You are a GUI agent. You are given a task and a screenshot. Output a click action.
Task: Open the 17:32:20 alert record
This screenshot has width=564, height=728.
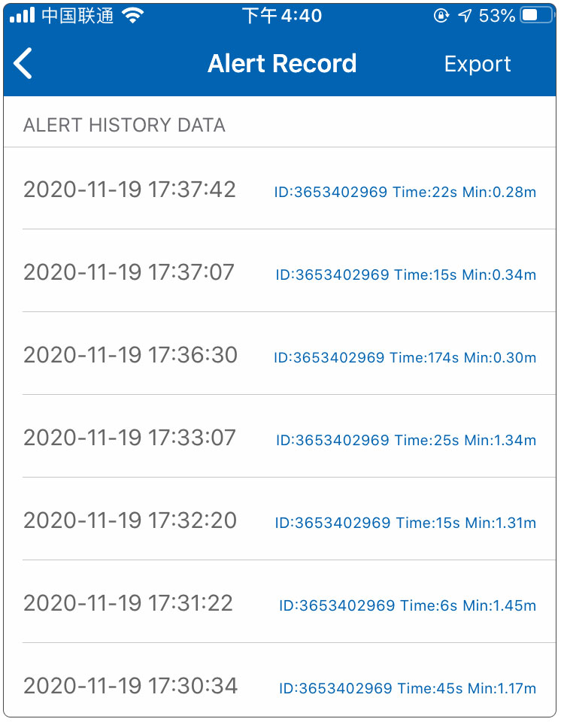pyautogui.click(x=280, y=519)
